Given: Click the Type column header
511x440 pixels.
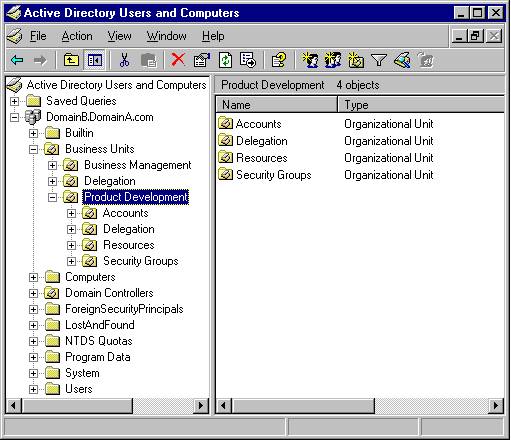Looking at the screenshot, I should [421, 105].
